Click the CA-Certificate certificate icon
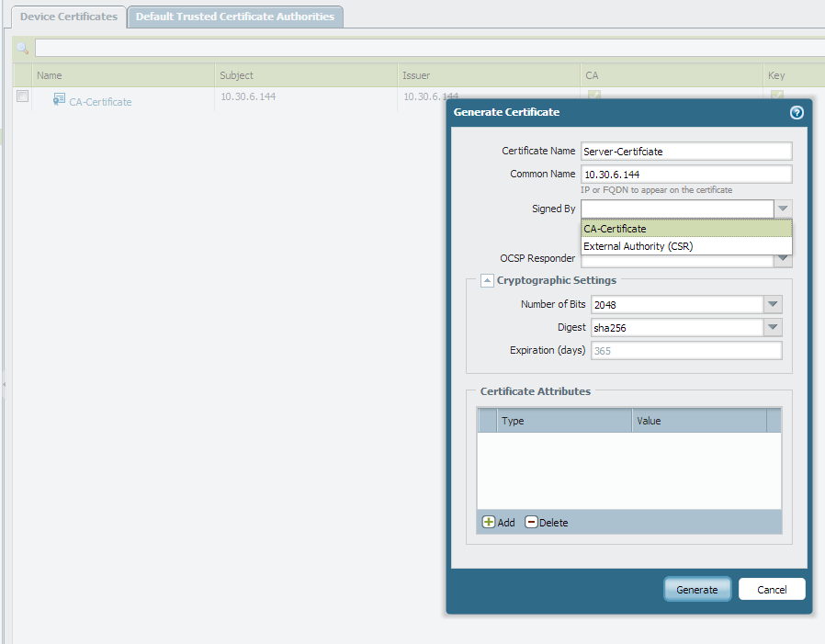This screenshot has width=825, height=644. pyautogui.click(x=59, y=99)
